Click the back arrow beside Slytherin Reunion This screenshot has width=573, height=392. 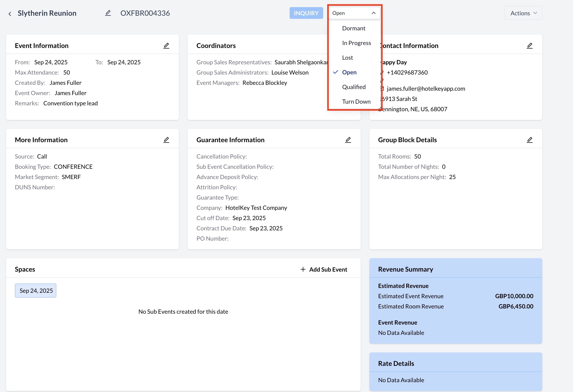[10, 14]
